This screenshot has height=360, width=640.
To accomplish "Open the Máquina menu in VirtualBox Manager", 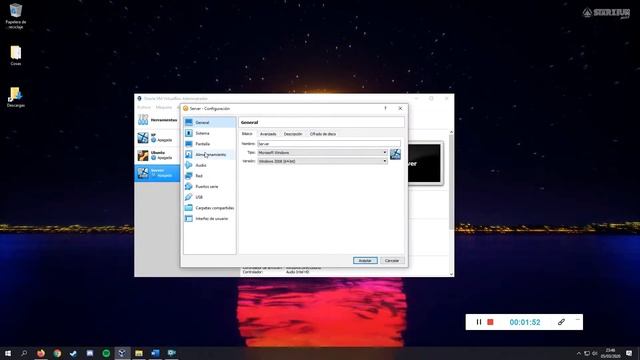I will [164, 107].
